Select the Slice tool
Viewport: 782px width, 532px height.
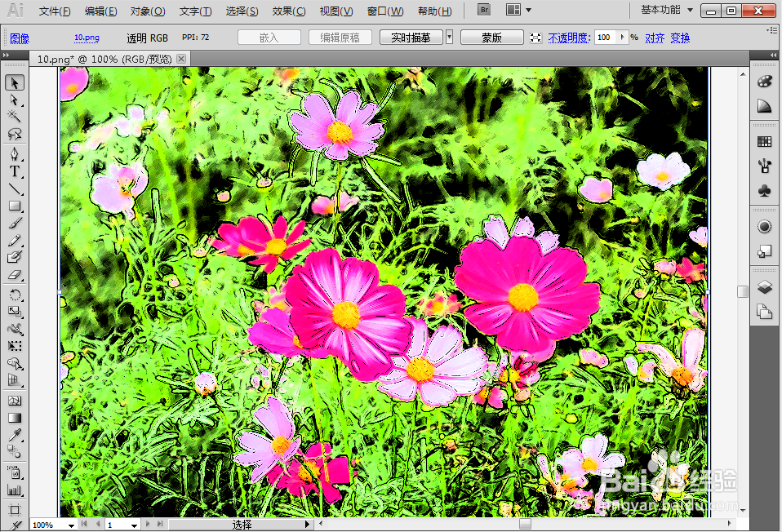pos(15,525)
